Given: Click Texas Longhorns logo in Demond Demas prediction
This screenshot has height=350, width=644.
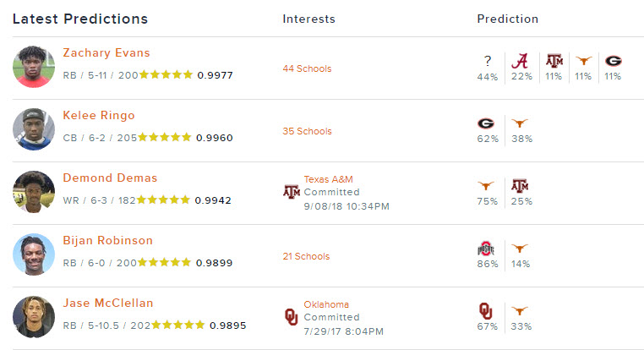Looking at the screenshot, I should [x=486, y=186].
